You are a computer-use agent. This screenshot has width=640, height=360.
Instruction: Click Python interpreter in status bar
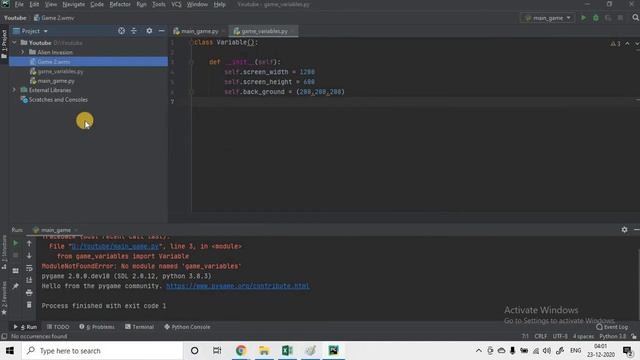tap(613, 336)
